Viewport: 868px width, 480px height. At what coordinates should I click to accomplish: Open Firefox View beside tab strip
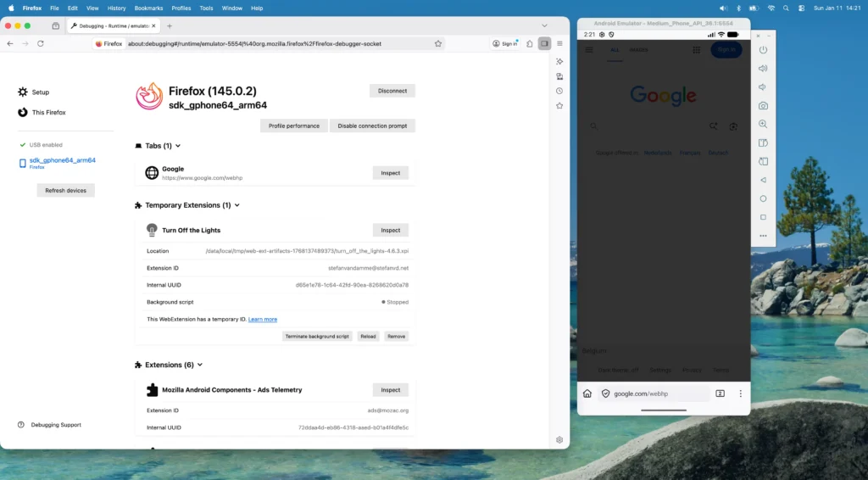[55, 26]
